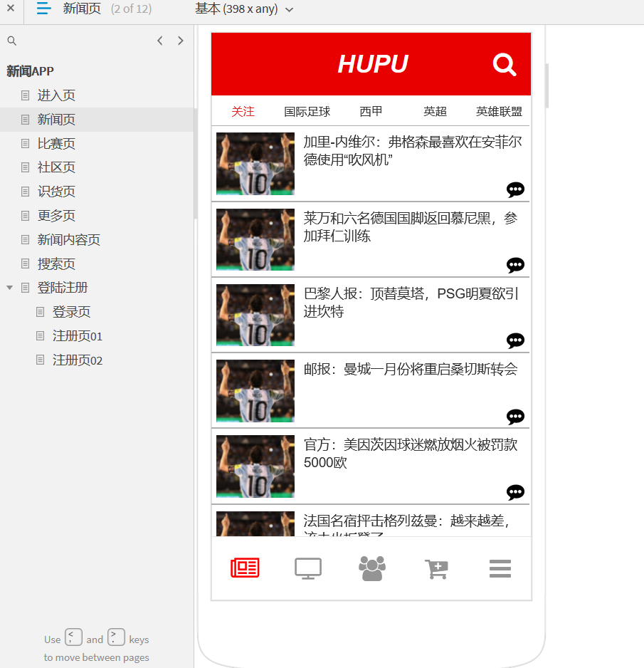Toggle the sitemap hamburger menu icon
Image resolution: width=644 pixels, height=668 pixels.
tap(44, 9)
